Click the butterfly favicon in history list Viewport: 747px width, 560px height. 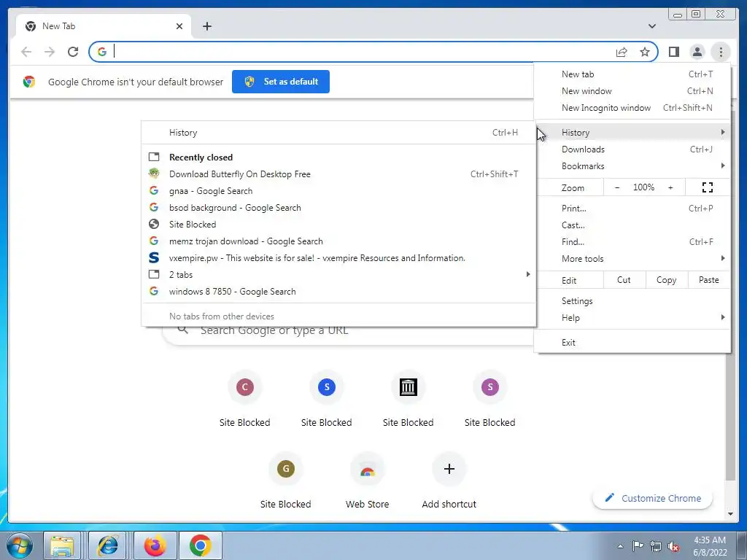point(154,174)
